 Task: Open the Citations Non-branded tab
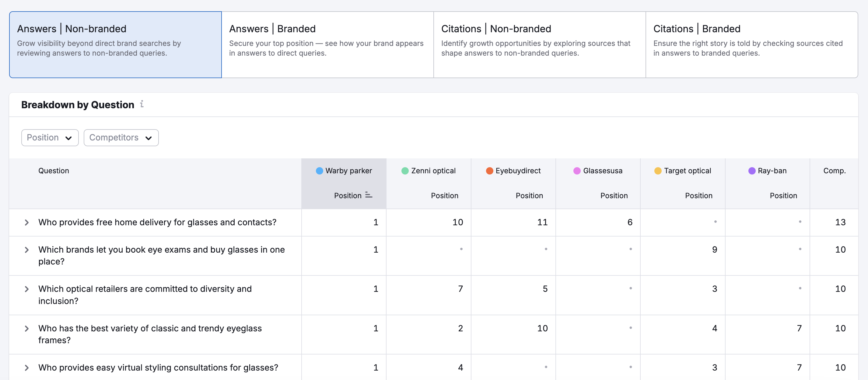tap(539, 44)
